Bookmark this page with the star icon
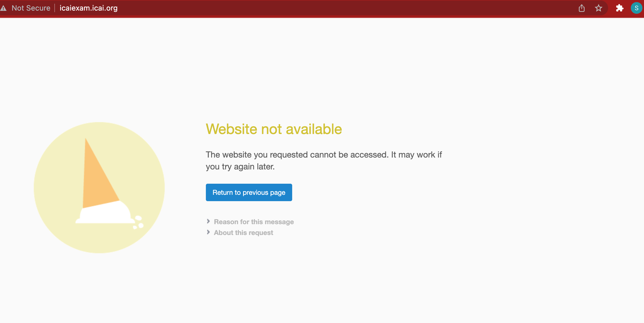Screen dimensions: 644x323 pyautogui.click(x=599, y=8)
